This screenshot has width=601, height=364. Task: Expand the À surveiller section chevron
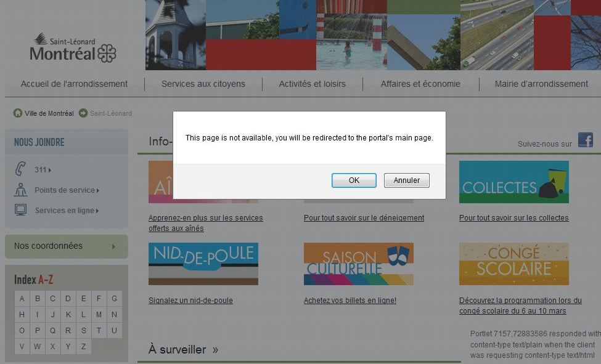[215, 350]
